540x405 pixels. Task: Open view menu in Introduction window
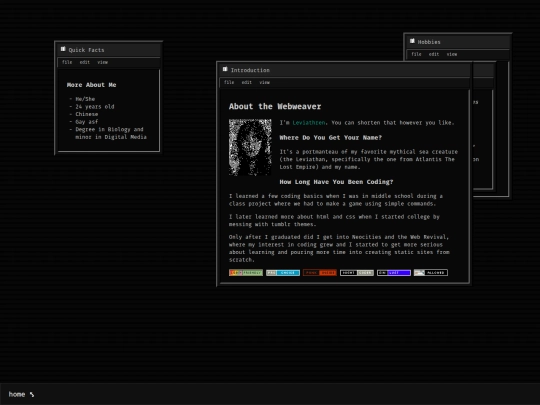(264, 82)
